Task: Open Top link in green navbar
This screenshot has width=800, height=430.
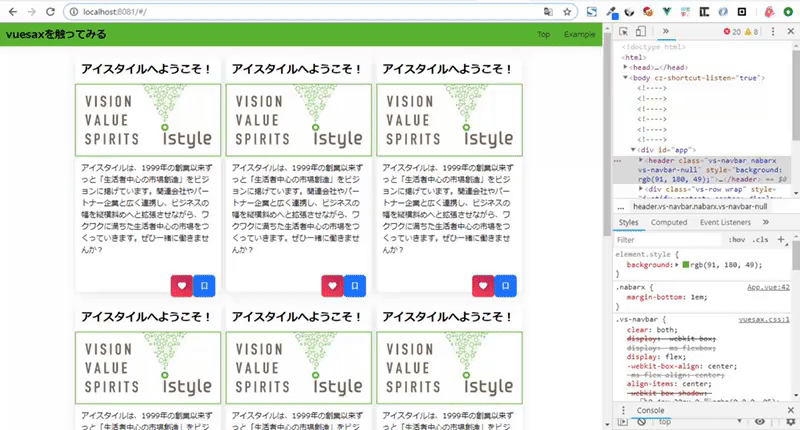Action: pyautogui.click(x=543, y=34)
